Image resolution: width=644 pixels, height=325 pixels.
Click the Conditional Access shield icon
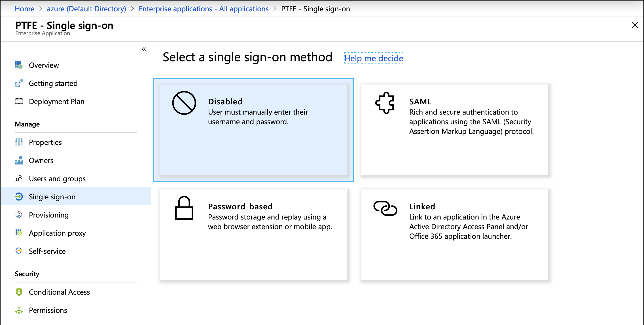tap(19, 292)
